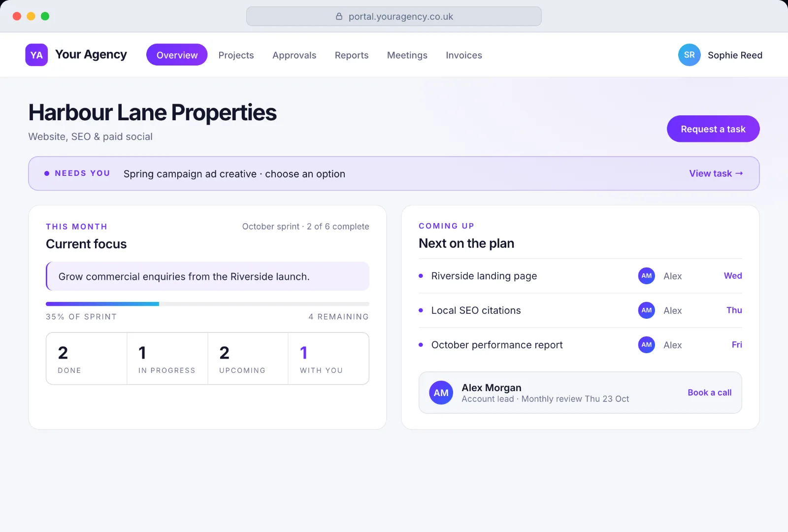788x532 pixels.
Task: Click the Website, SEO & paid social subtitle
Action: point(91,136)
